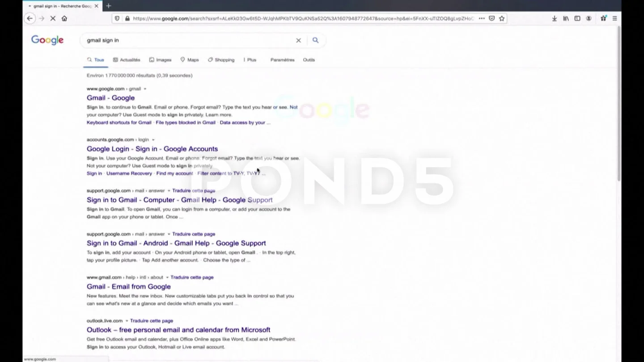
Task: Open the Library icon in Firefox toolbar
Action: tap(566, 18)
